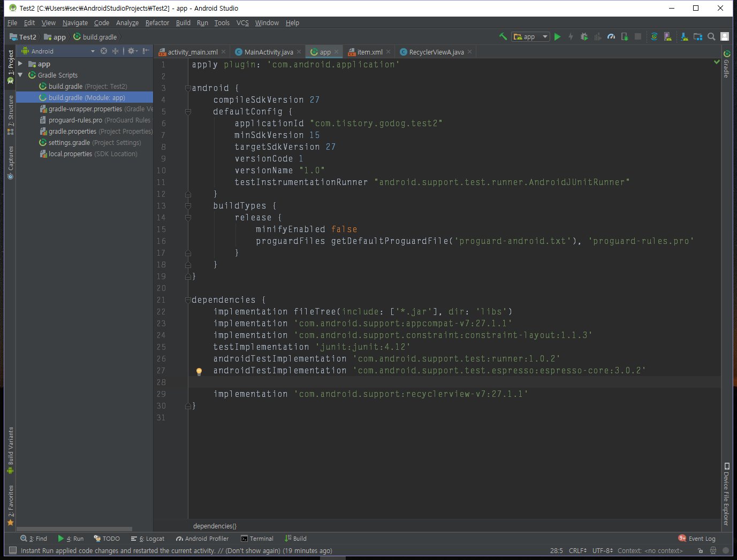
Task: Click the bottom-left tool windows toggle icon
Action: pos(13,550)
